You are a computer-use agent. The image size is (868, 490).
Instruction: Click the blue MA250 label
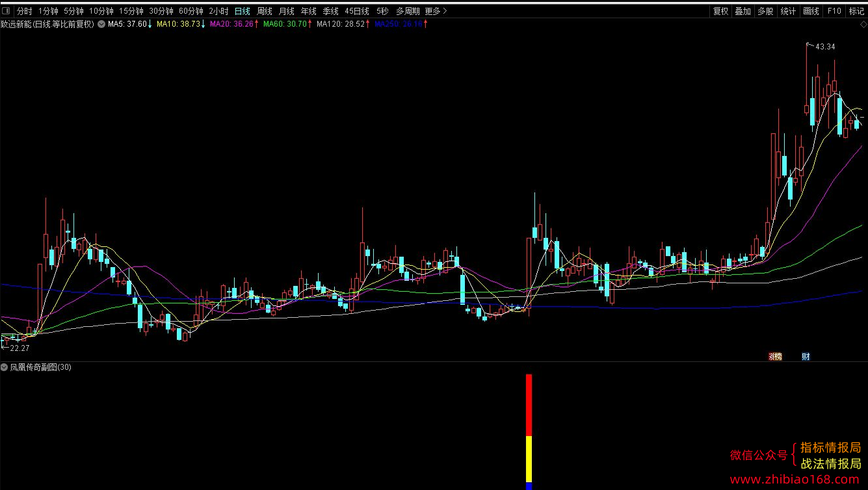(x=398, y=24)
